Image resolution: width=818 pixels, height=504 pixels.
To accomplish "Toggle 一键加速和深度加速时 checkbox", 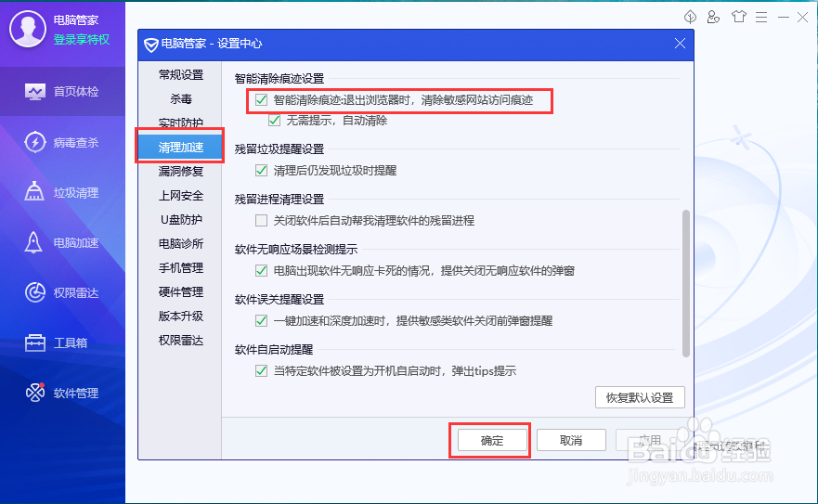I will pos(261,320).
